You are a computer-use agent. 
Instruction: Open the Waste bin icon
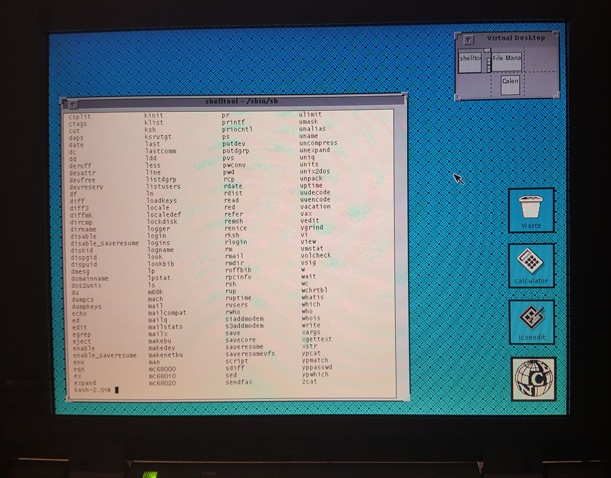(531, 210)
